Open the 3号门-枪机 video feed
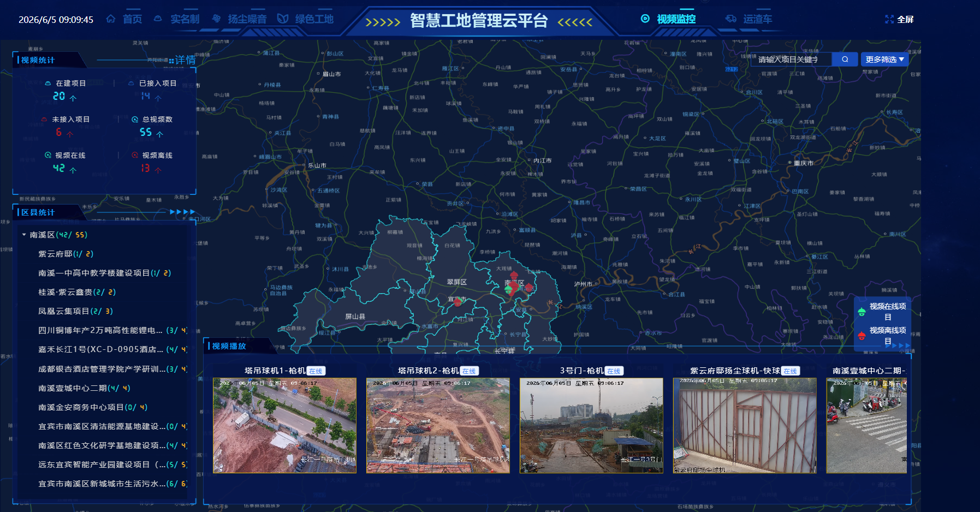 coord(591,425)
